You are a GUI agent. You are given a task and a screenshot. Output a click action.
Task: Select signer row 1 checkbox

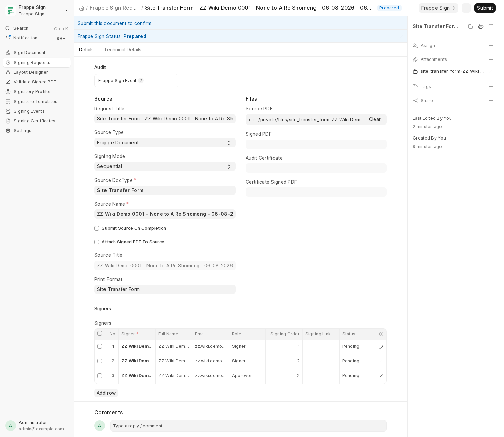coord(100,346)
